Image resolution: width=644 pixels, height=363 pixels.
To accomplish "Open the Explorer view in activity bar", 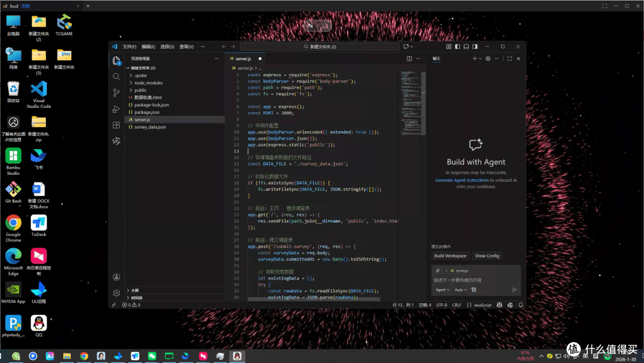I will (x=116, y=61).
